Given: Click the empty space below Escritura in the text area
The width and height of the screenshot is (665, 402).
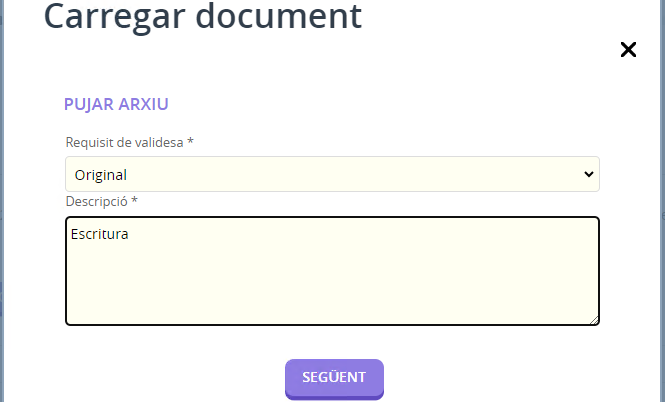Looking at the screenshot, I should [x=332, y=284].
